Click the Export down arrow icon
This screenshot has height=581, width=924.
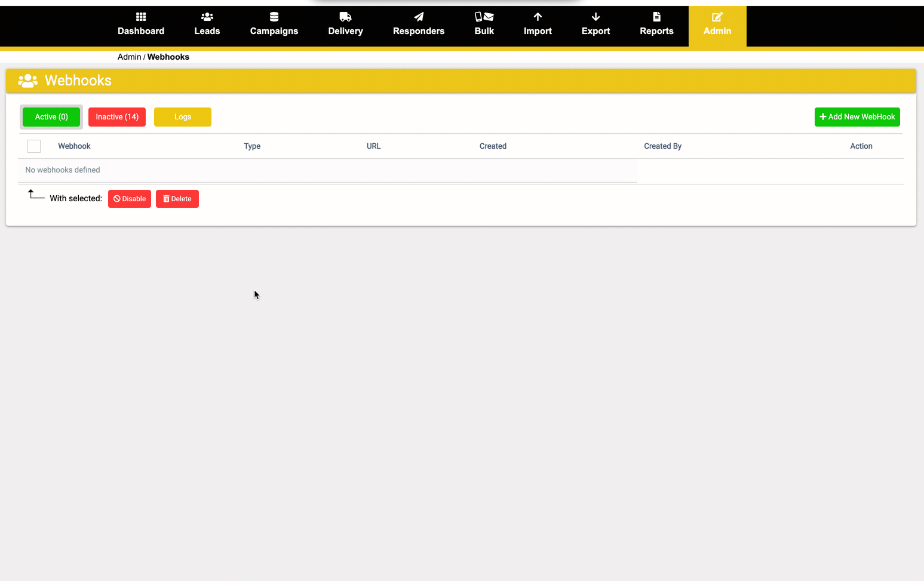point(595,17)
